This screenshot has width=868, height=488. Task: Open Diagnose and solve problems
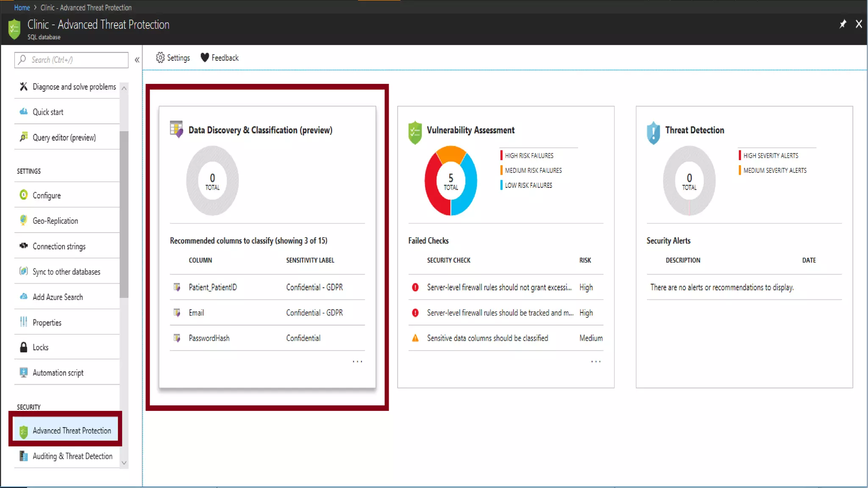(x=67, y=87)
